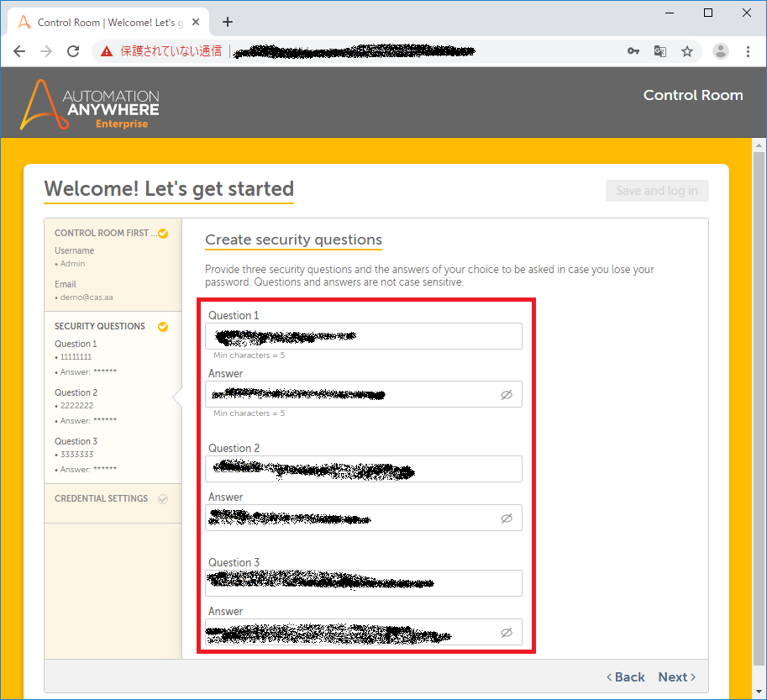Click the Question 1 input field
767x700 pixels.
point(364,336)
